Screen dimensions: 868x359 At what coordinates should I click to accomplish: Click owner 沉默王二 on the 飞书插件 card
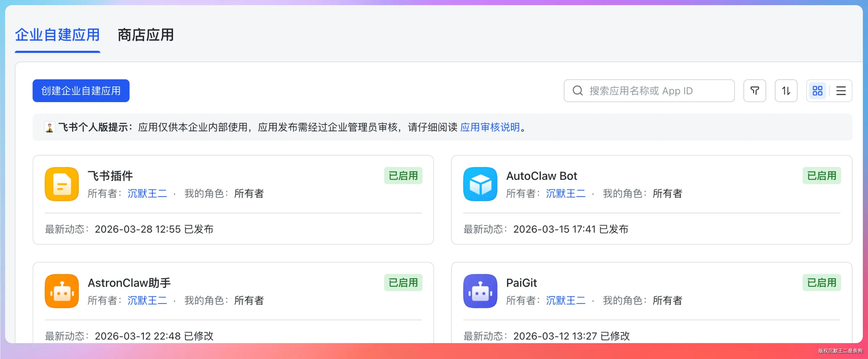coord(147,194)
